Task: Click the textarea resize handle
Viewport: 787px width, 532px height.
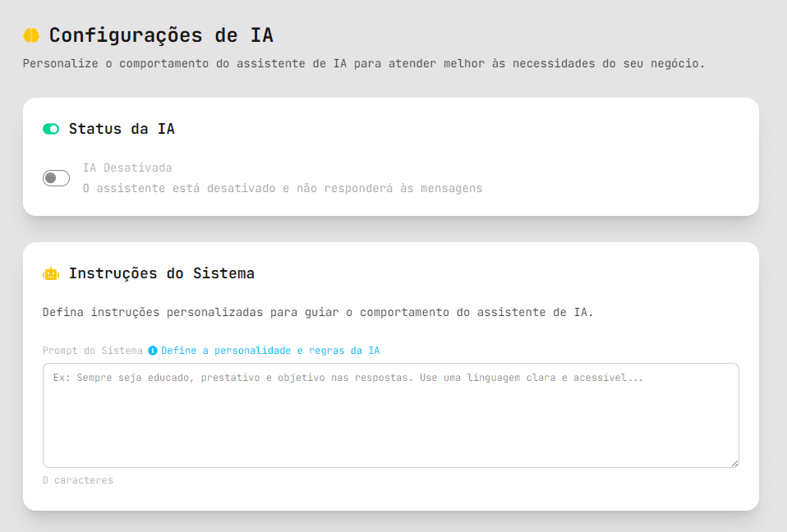Action: pos(734,463)
